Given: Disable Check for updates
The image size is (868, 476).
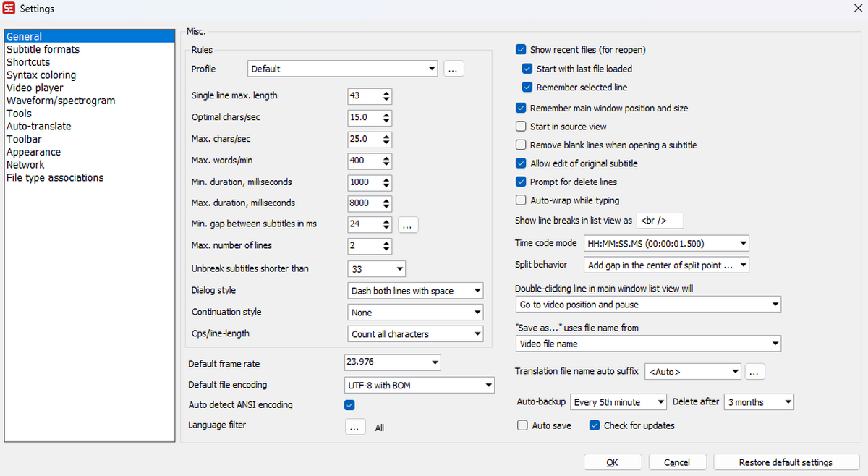Looking at the screenshot, I should point(595,425).
